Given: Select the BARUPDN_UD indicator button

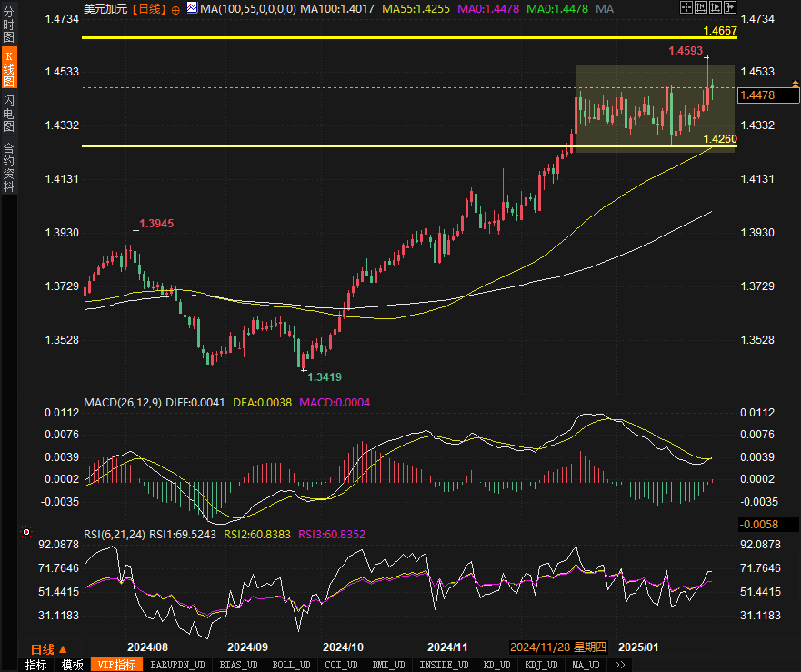Looking at the screenshot, I should (178, 665).
